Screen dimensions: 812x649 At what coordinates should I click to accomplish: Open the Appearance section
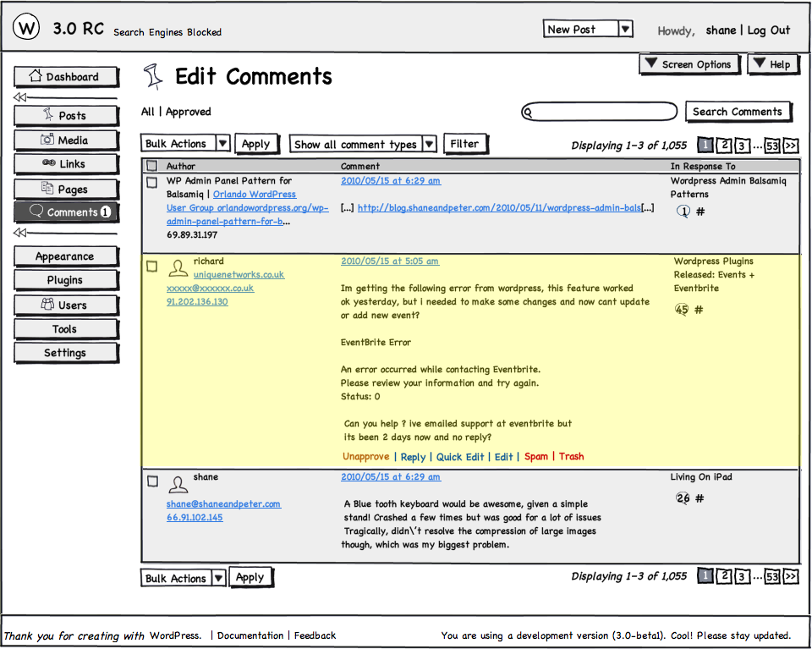66,256
